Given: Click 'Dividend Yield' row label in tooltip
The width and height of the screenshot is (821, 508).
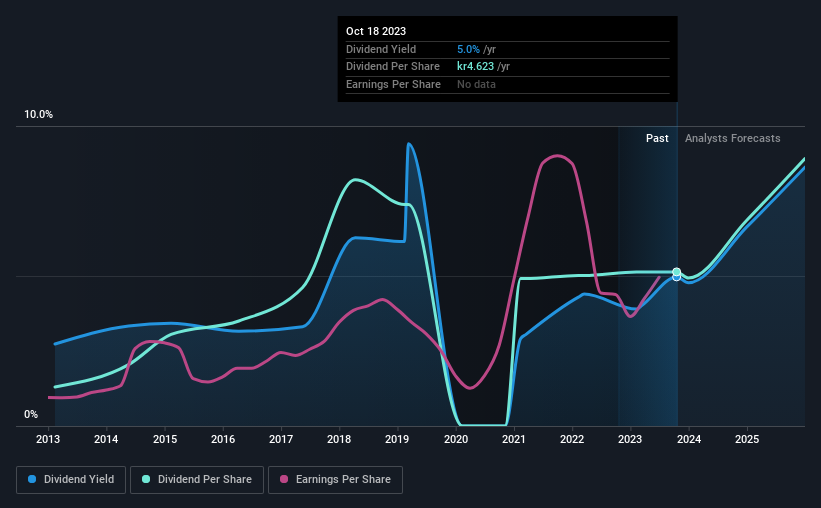Looking at the screenshot, I should 381,49.
